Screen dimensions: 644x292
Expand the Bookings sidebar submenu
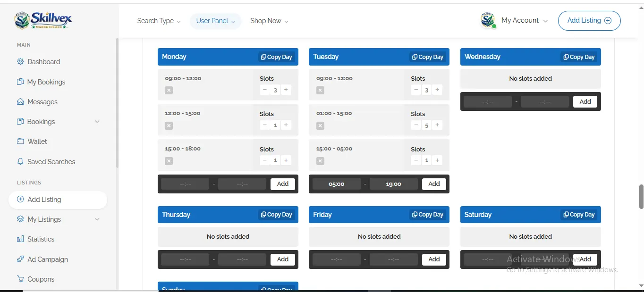pos(97,122)
